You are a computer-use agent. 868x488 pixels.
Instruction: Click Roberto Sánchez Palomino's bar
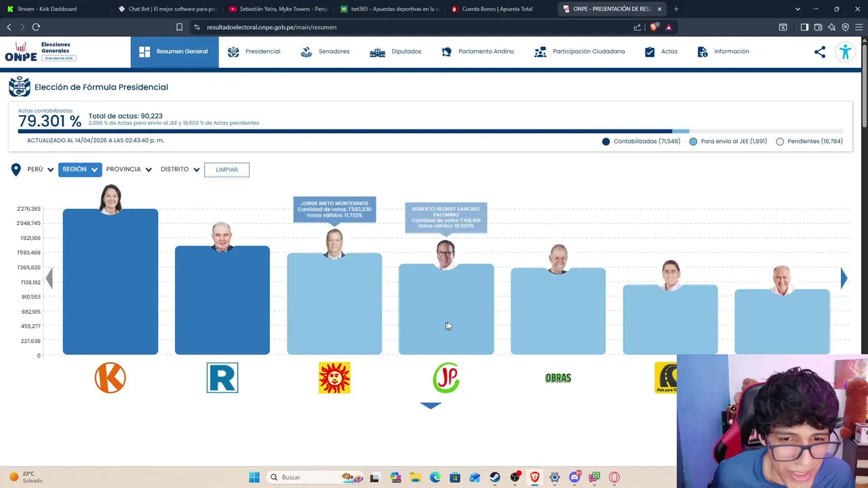coord(446,309)
